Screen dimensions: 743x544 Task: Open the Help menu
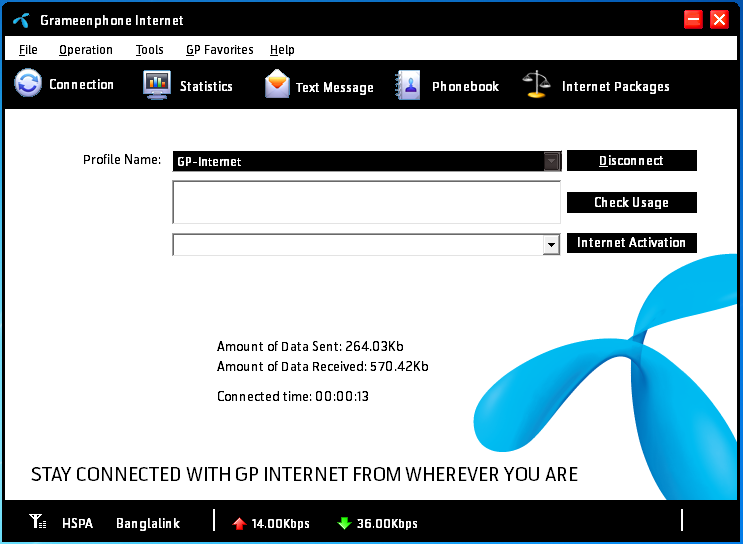click(282, 50)
